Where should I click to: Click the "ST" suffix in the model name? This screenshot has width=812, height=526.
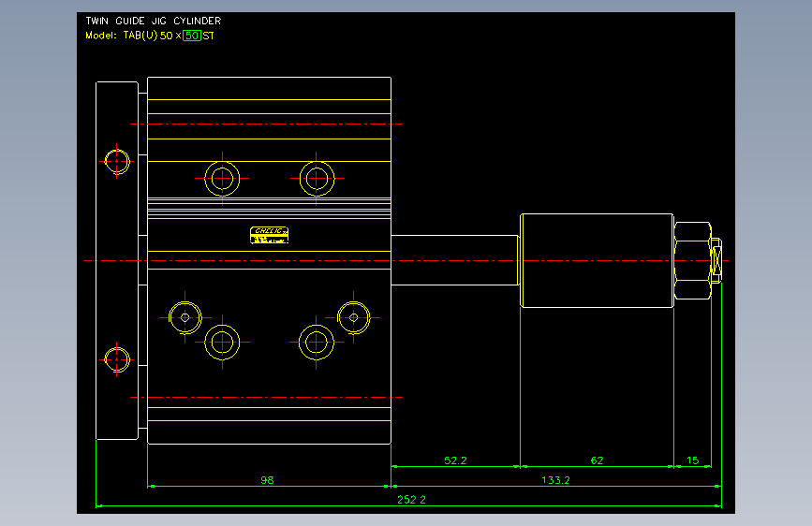point(208,36)
